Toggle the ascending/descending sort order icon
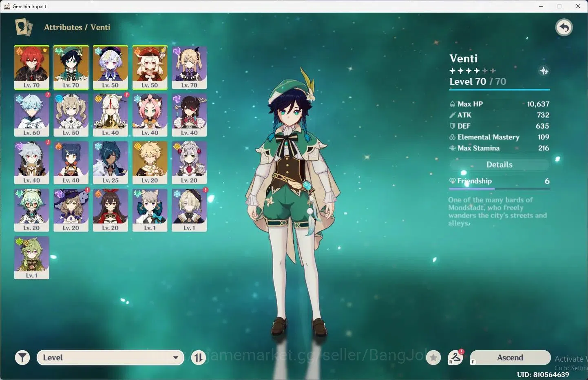This screenshot has width=588, height=380. [x=199, y=358]
